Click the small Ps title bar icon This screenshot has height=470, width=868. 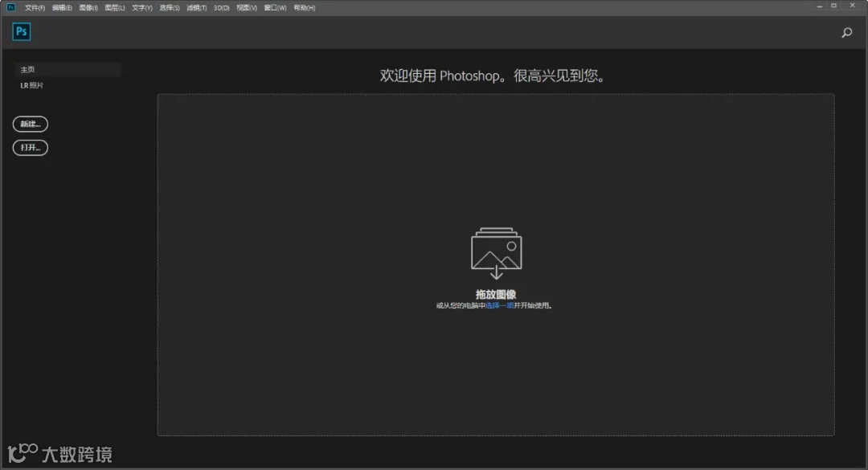(x=10, y=7)
